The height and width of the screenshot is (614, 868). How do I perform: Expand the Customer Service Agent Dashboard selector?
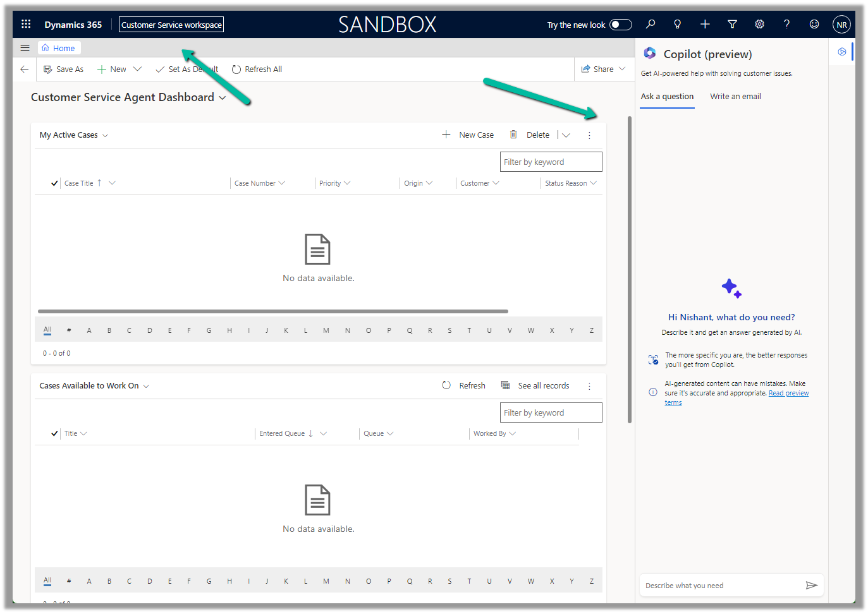222,98
